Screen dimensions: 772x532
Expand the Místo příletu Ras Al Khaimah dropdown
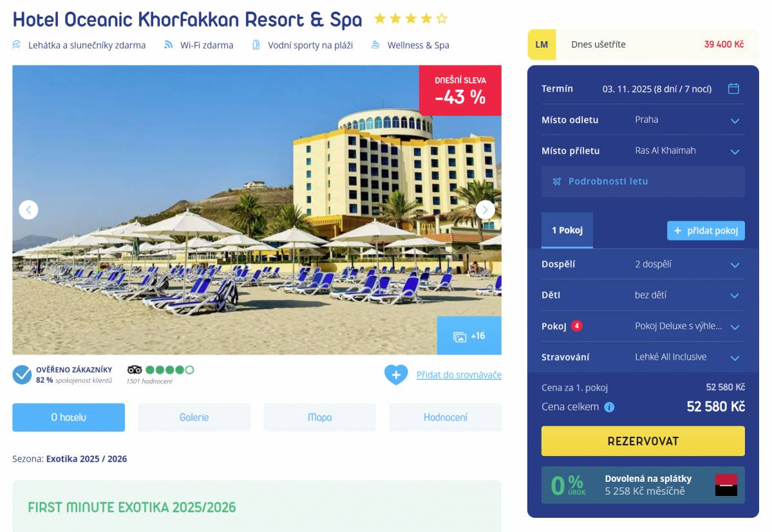(643, 151)
